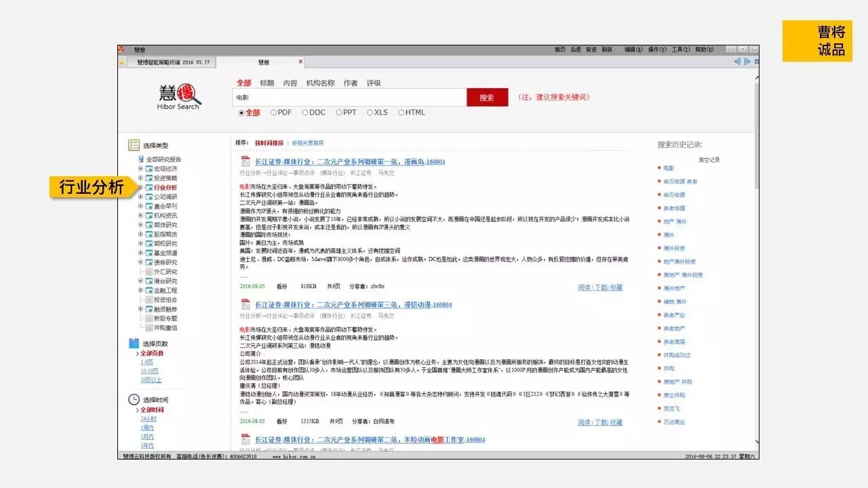Click the 外汇研究 document icon
The width and height of the screenshot is (868, 488).
(149, 272)
